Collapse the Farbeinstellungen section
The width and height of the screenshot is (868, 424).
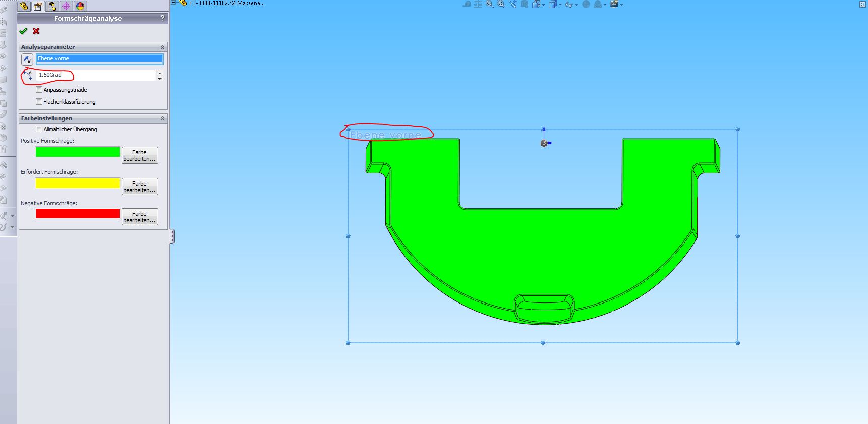pos(162,118)
